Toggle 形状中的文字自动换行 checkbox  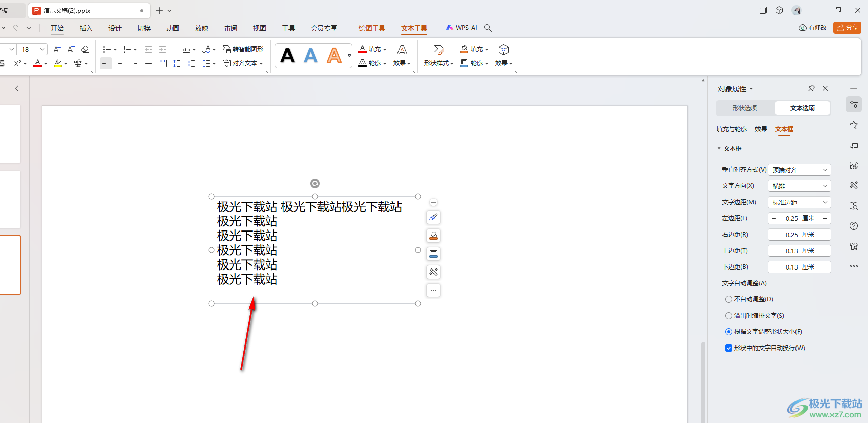pyautogui.click(x=729, y=348)
